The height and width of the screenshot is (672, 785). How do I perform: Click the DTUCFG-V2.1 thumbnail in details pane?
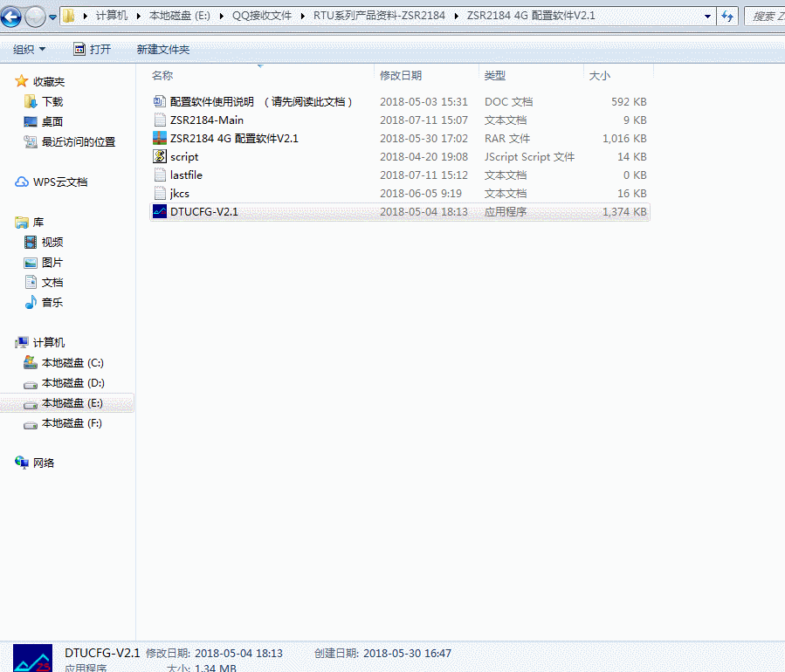[32, 658]
